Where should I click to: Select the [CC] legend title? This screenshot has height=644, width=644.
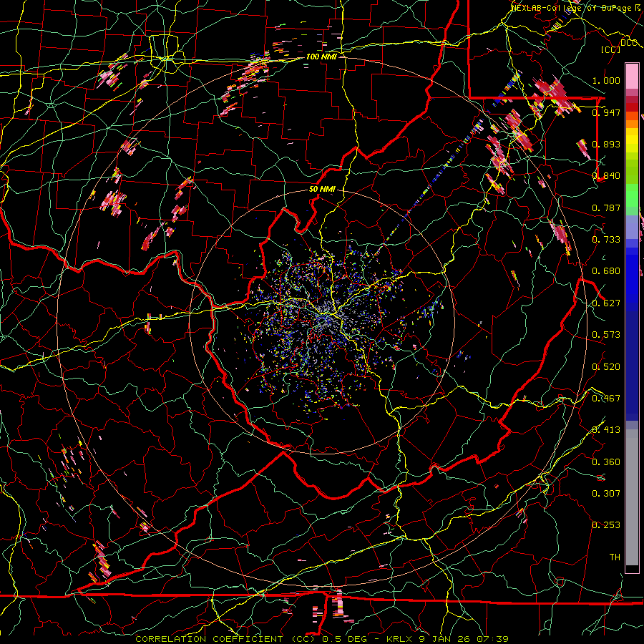tap(610, 49)
